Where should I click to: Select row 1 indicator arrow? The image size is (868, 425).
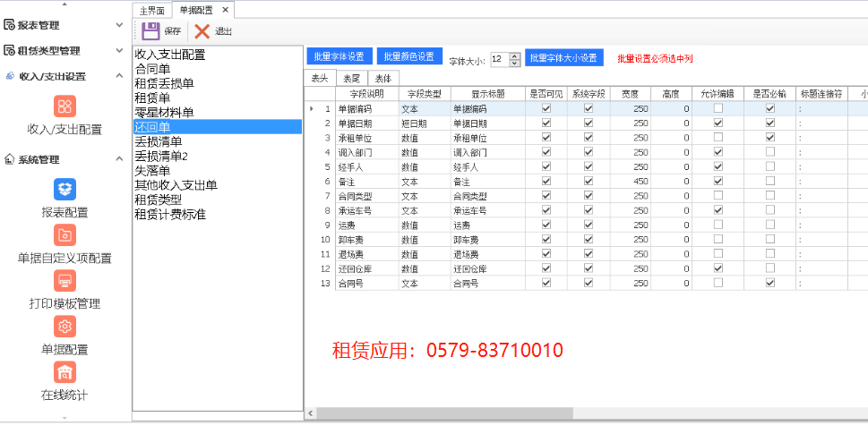click(x=312, y=109)
